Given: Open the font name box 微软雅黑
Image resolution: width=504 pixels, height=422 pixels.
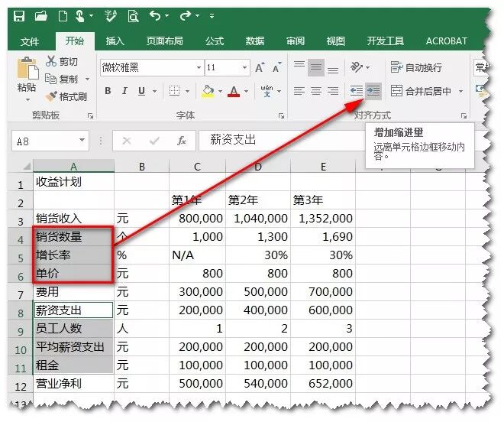Looking at the screenshot, I should [x=152, y=67].
